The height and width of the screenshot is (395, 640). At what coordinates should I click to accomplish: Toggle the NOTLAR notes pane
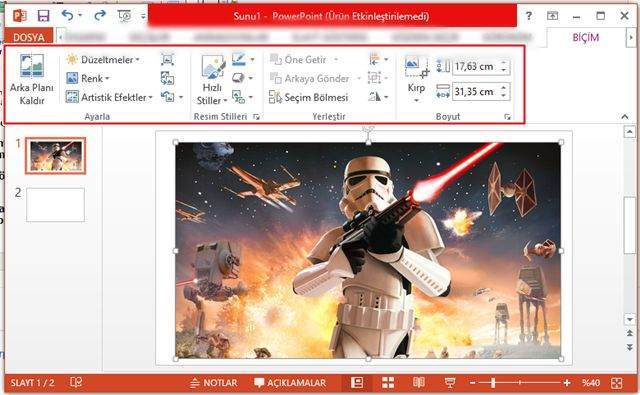(214, 383)
